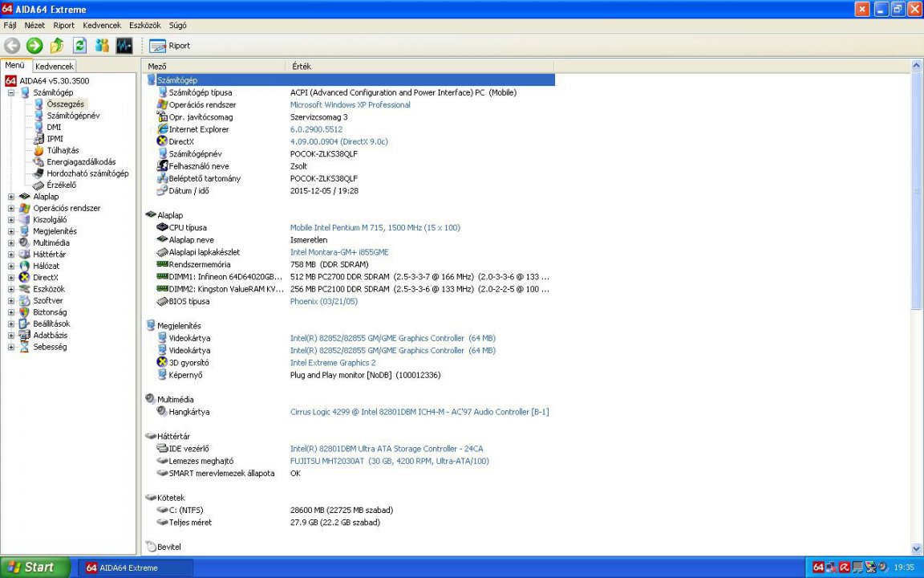Select the IPMI tree item
The width and height of the screenshot is (924, 578).
click(55, 139)
